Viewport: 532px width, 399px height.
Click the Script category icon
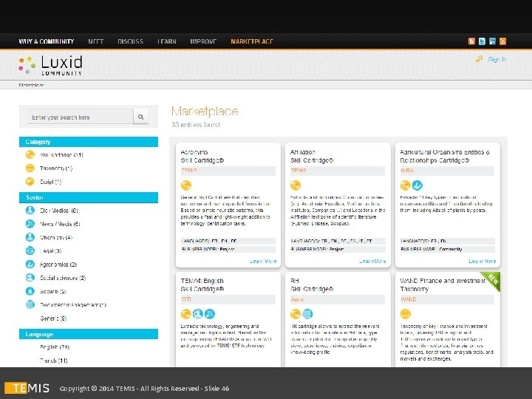(30, 182)
